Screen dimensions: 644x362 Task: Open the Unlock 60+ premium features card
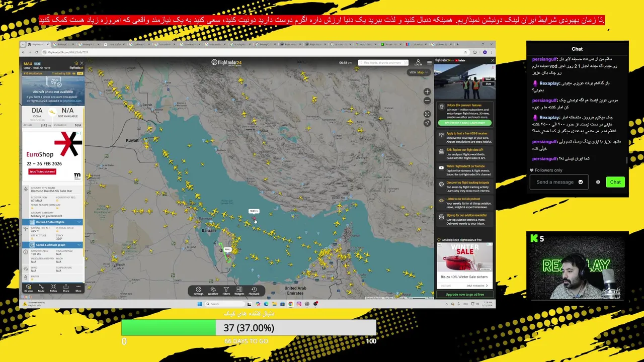pos(465,115)
